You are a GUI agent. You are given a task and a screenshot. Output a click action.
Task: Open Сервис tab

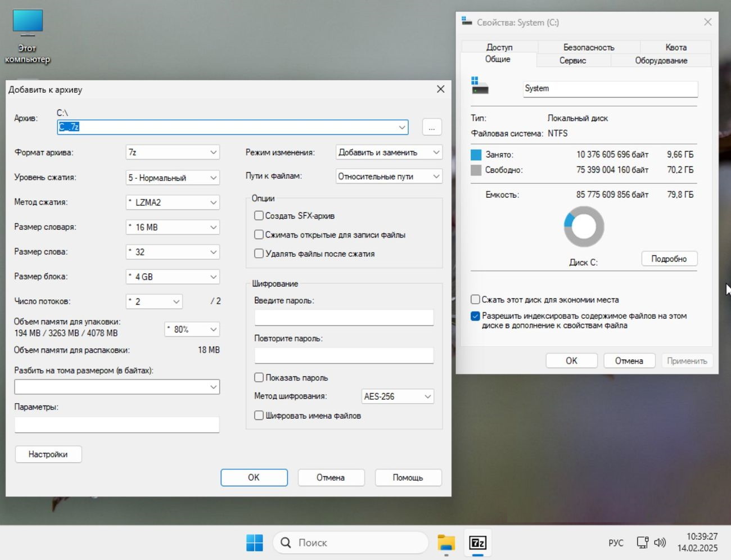(x=573, y=60)
